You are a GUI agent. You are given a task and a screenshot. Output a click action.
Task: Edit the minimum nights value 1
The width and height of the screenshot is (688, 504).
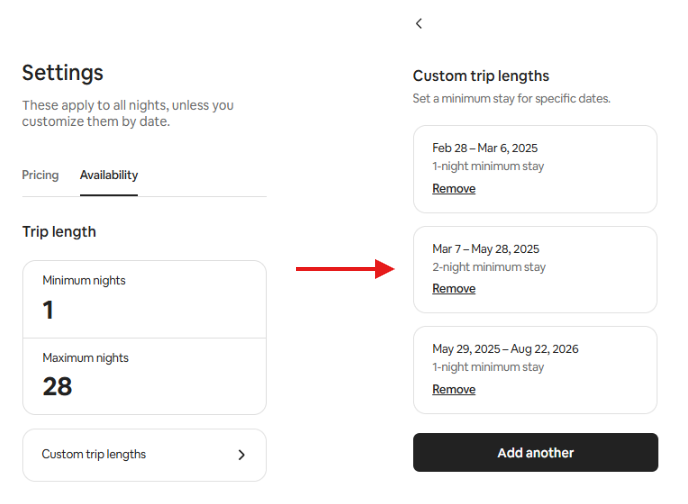point(48,310)
